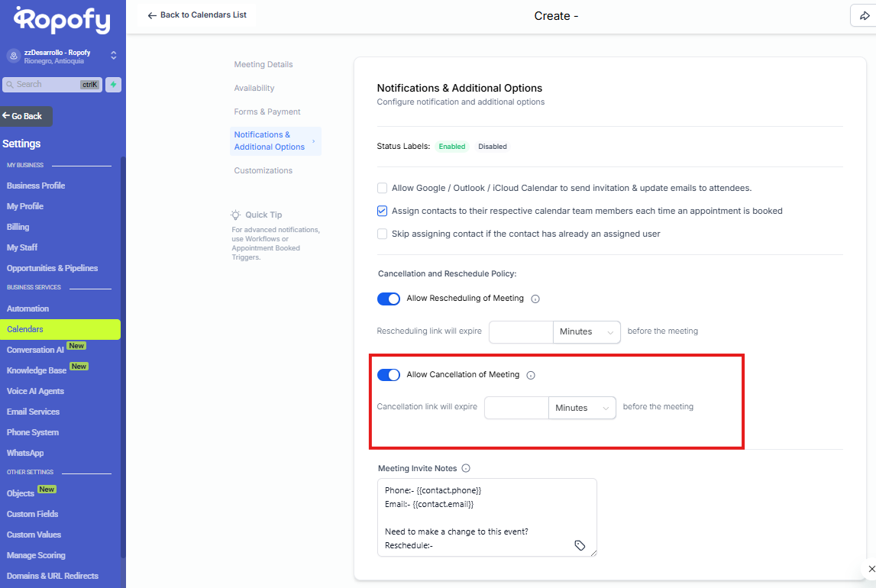Viewport: 876px width, 588px height.
Task: Toggle off Allow Rescheduling of Meeting
Action: pos(389,299)
